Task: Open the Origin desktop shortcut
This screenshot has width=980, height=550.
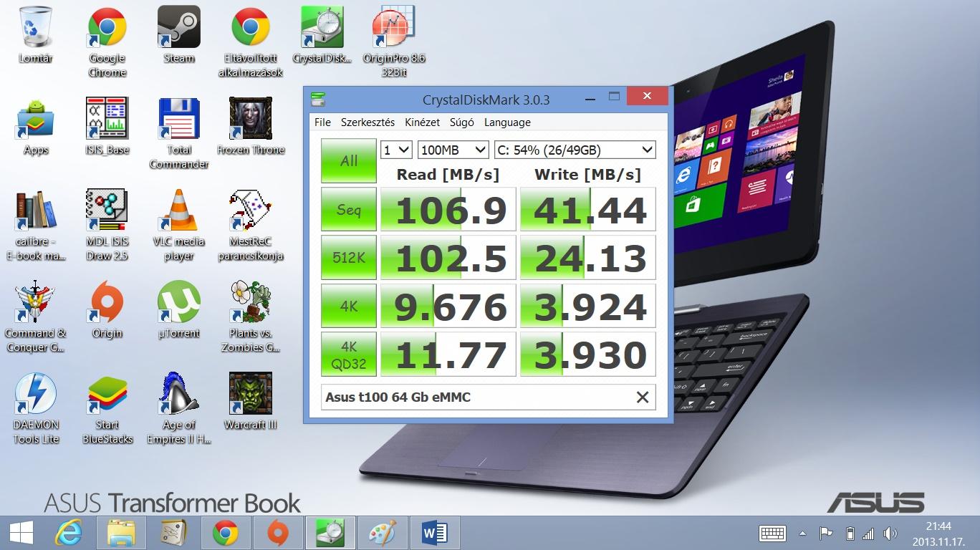Action: click(107, 311)
